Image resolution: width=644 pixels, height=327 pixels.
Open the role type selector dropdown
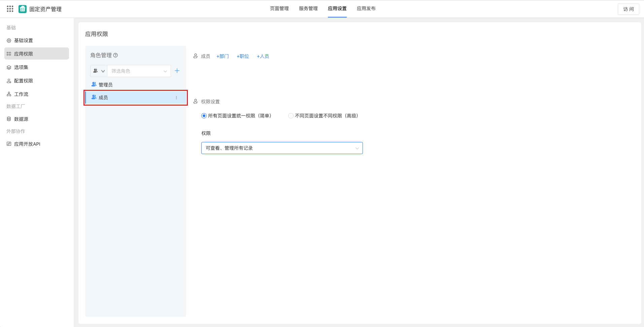coord(98,71)
